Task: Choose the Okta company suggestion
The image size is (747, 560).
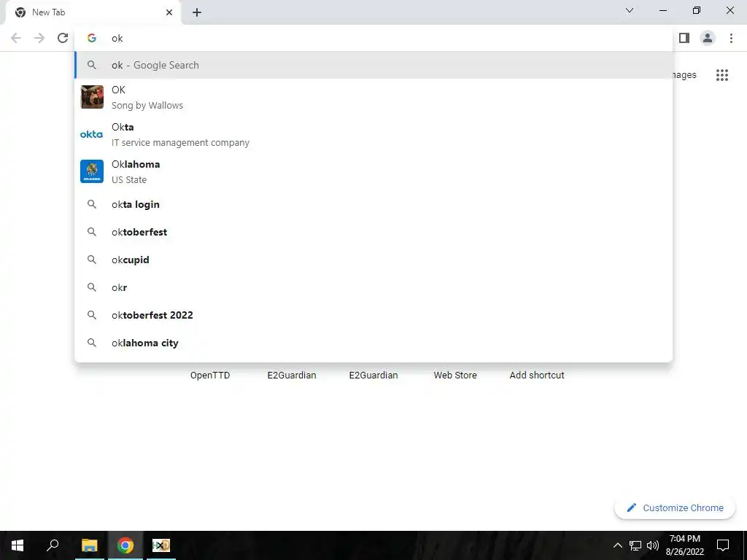Action: coord(374,134)
